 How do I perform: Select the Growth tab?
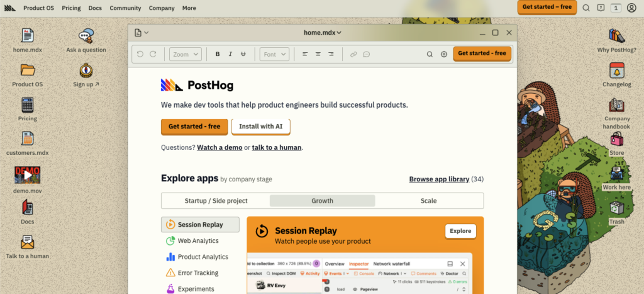coord(323,201)
